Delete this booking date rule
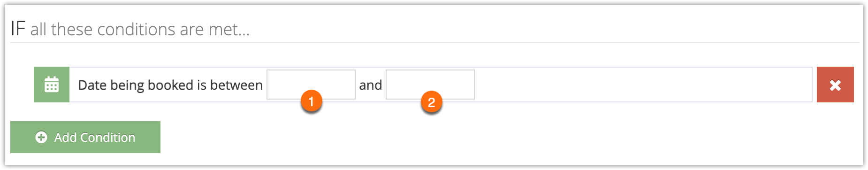868x170 pixels. (x=835, y=85)
